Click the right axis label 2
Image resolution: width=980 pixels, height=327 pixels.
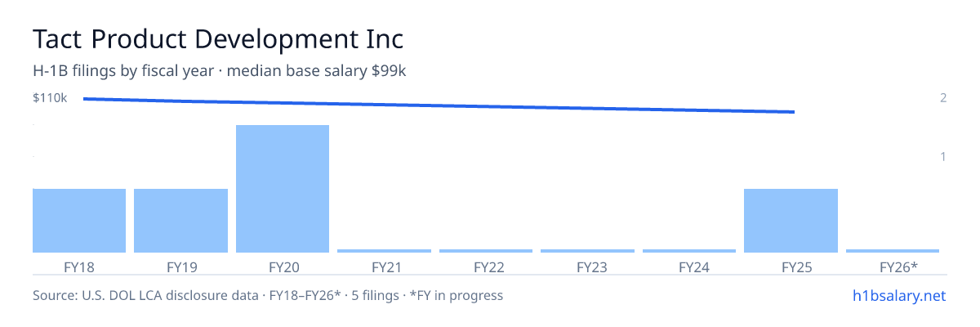(943, 98)
